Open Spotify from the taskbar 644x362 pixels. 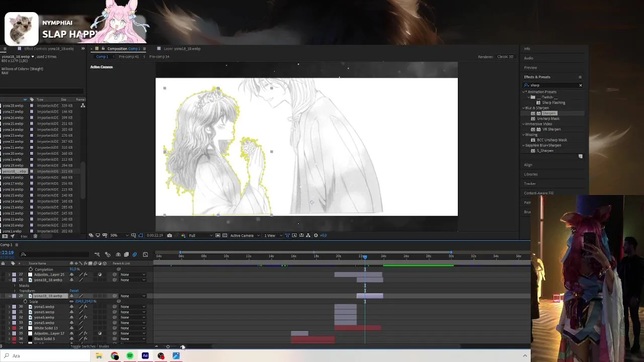(130, 356)
